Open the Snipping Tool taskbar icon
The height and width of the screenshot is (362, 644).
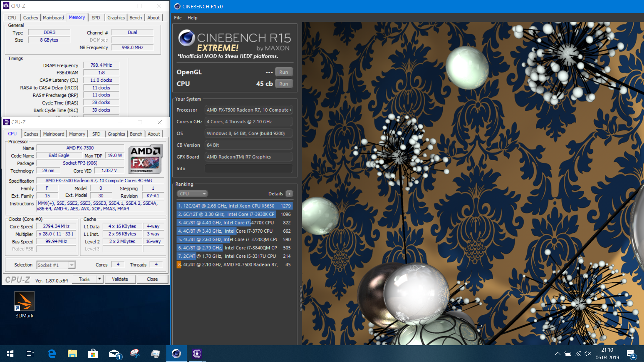135,354
